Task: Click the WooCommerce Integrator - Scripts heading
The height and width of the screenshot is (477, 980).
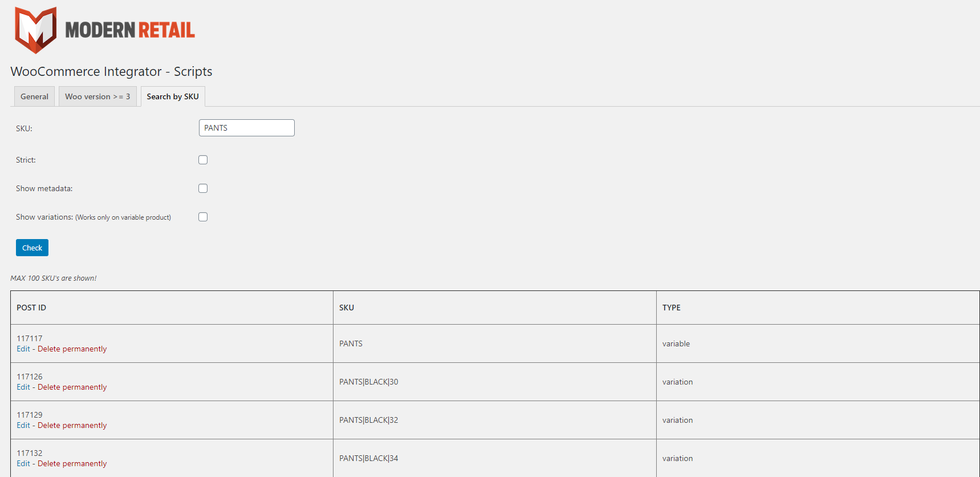Action: [x=111, y=71]
